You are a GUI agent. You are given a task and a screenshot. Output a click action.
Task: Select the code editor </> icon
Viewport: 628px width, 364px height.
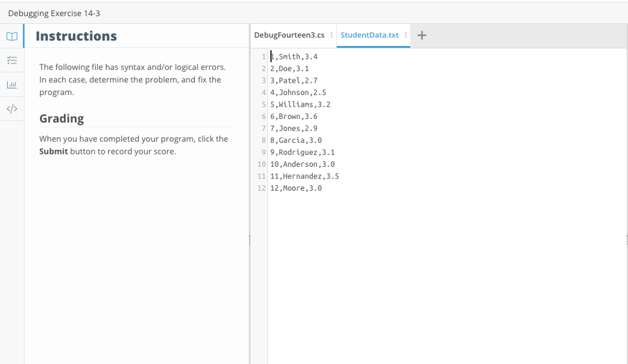tap(12, 108)
